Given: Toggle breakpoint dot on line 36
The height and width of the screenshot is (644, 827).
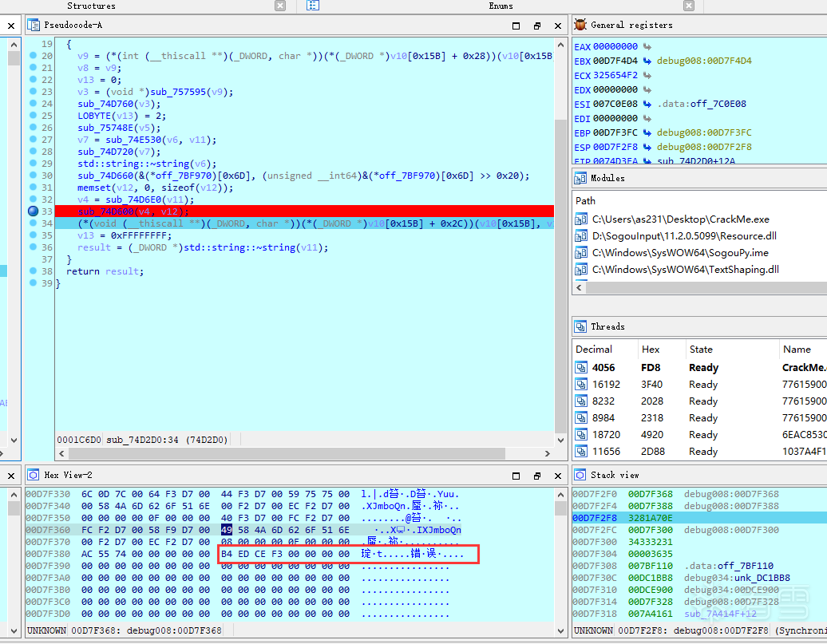Looking at the screenshot, I should click(34, 247).
